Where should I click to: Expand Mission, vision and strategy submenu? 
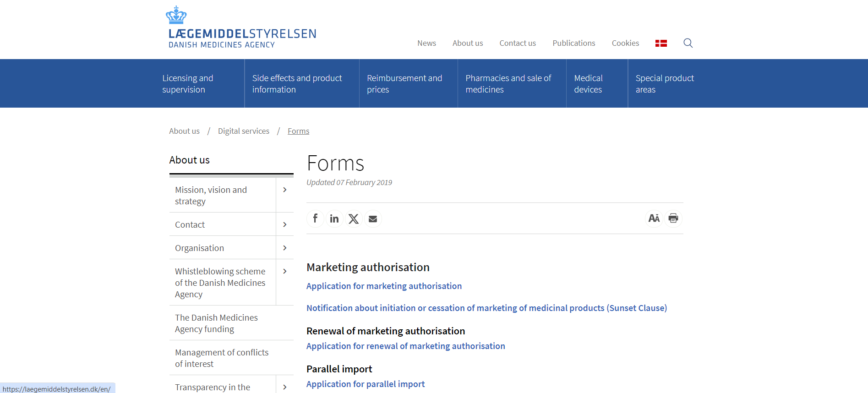click(x=284, y=190)
